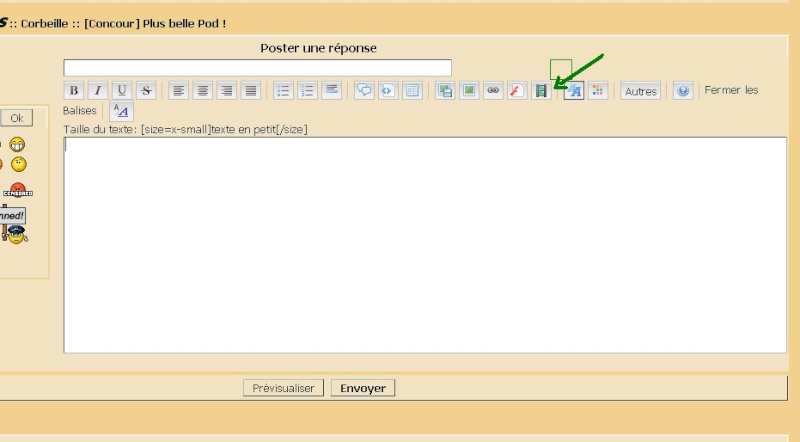The height and width of the screenshot is (442, 800).
Task: Insert a code block
Action: (388, 91)
